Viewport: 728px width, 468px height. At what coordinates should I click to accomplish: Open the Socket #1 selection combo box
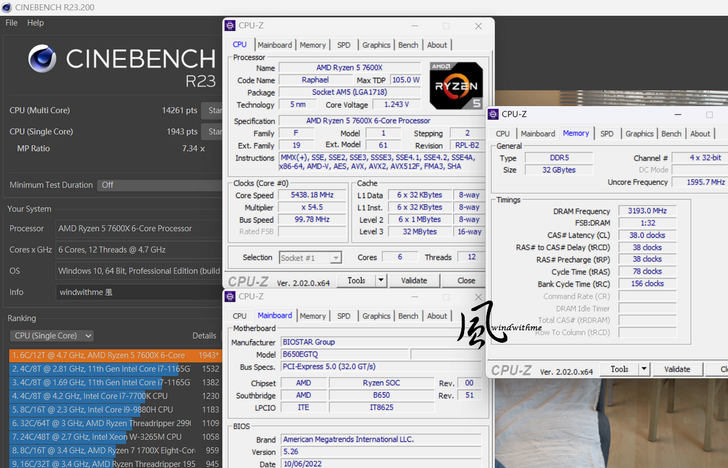pyautogui.click(x=312, y=257)
